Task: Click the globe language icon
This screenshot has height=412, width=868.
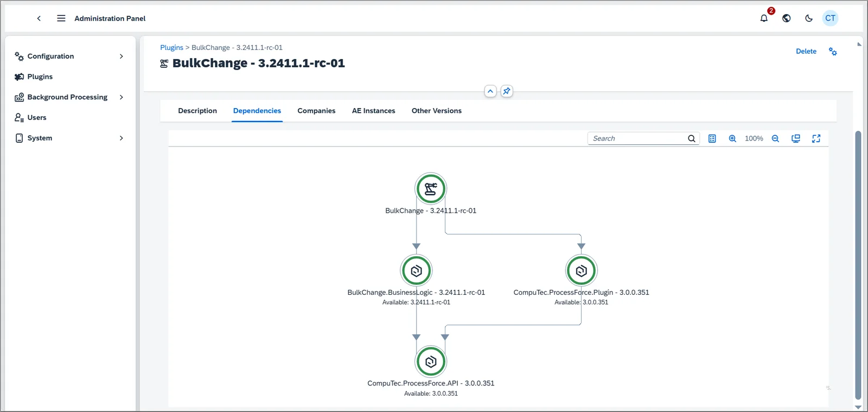Action: click(x=786, y=18)
